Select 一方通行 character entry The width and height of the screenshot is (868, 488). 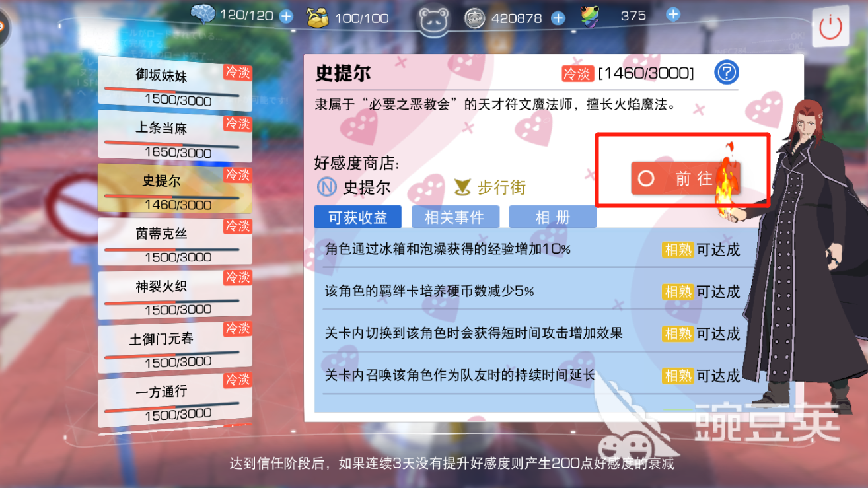coord(175,399)
